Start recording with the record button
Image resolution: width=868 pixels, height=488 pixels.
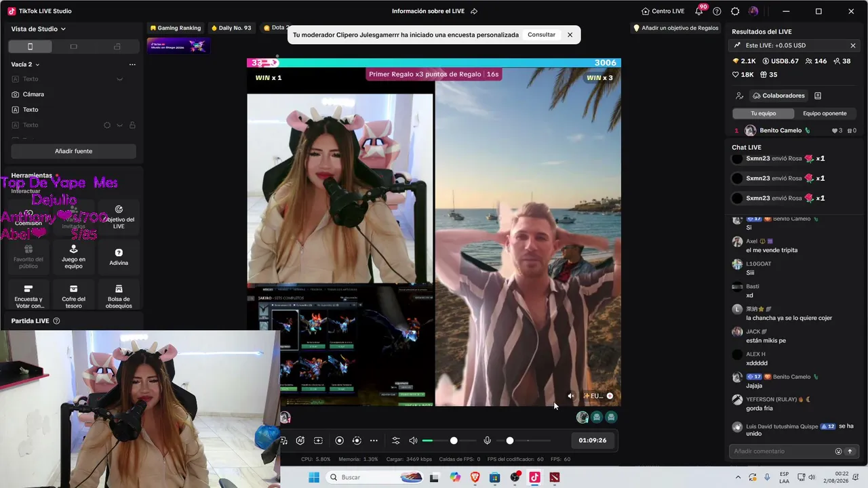pyautogui.click(x=340, y=441)
